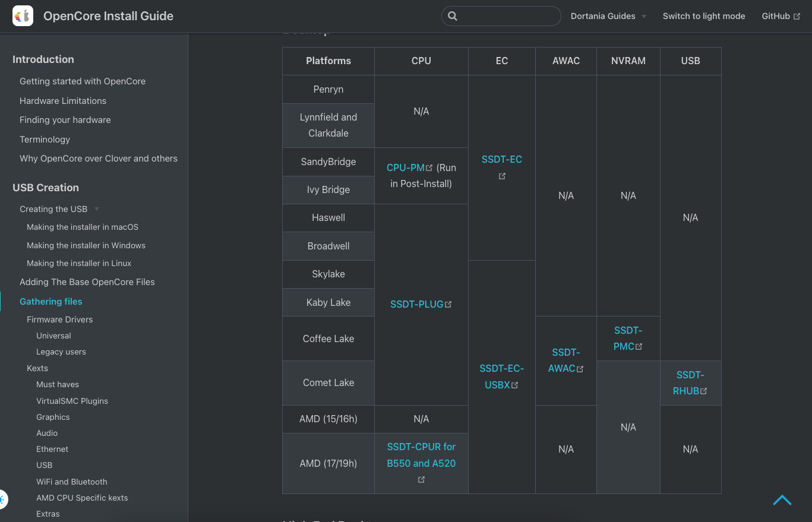The width and height of the screenshot is (812, 522).
Task: Click the external-link icon beside SSDT-PLUG
Action: pyautogui.click(x=448, y=304)
